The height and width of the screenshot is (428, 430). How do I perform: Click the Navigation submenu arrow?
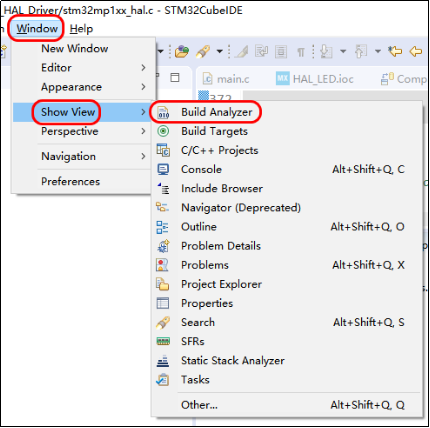(143, 156)
